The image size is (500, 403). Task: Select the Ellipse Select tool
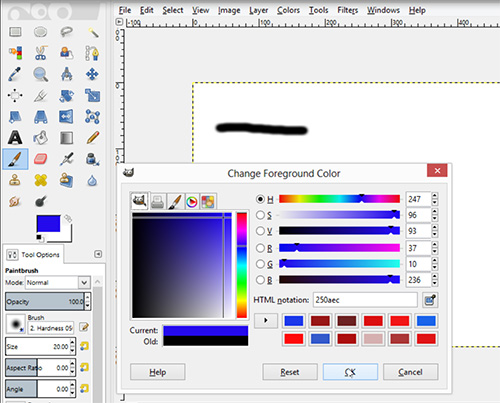click(x=41, y=32)
